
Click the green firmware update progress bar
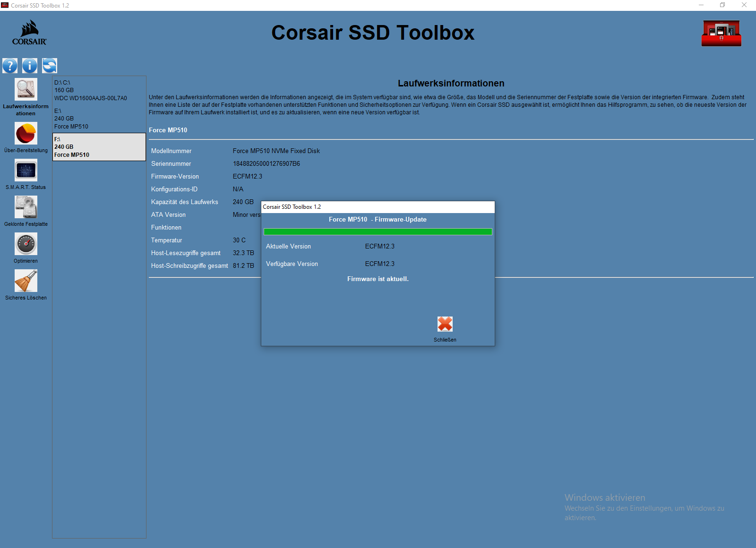coord(378,232)
